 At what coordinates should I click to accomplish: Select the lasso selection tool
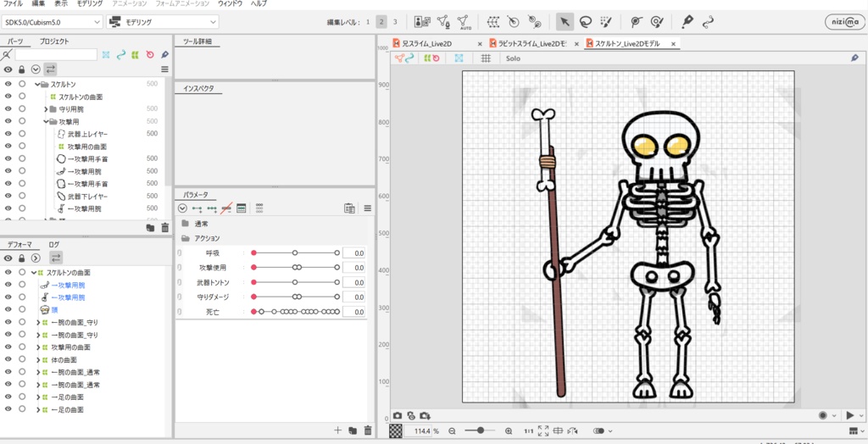(585, 21)
